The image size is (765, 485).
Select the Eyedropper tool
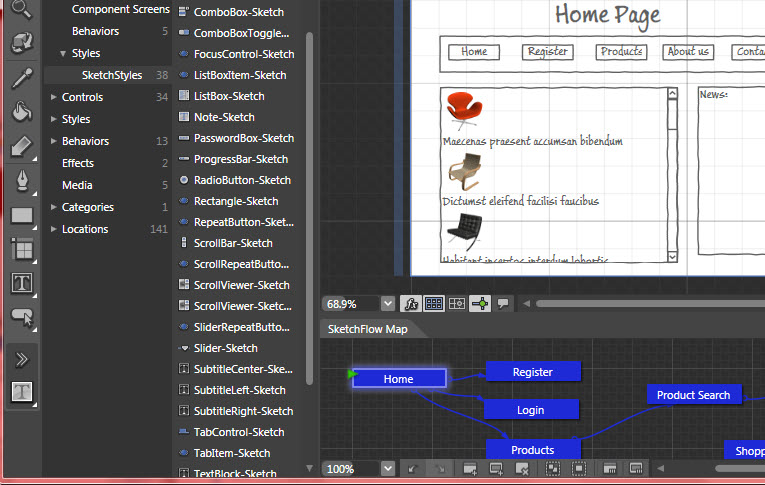coord(21,78)
